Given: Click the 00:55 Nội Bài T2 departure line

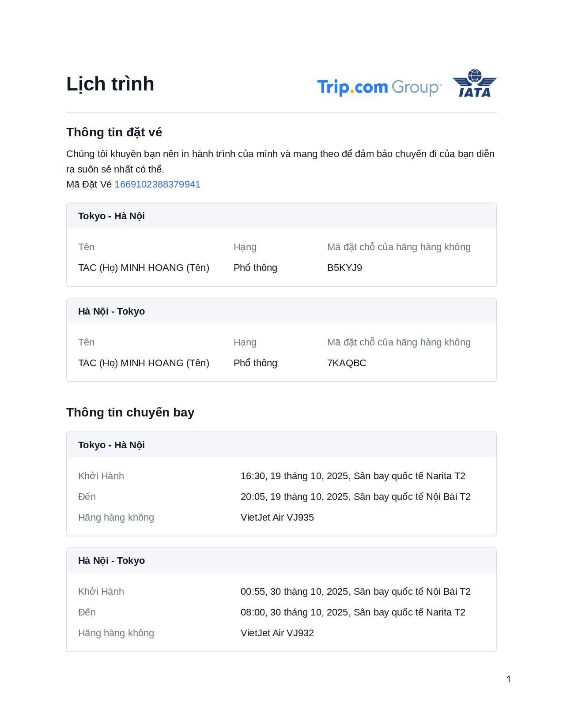Looking at the screenshot, I should [355, 592].
